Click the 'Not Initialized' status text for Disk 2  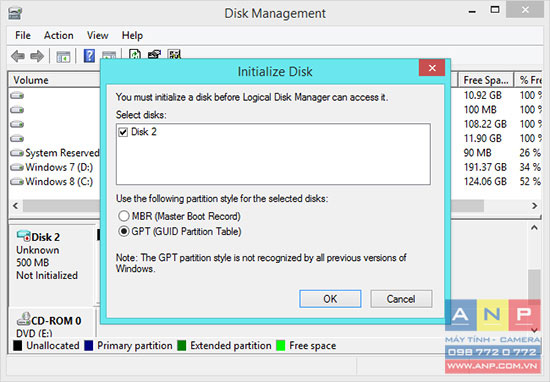[x=47, y=275]
